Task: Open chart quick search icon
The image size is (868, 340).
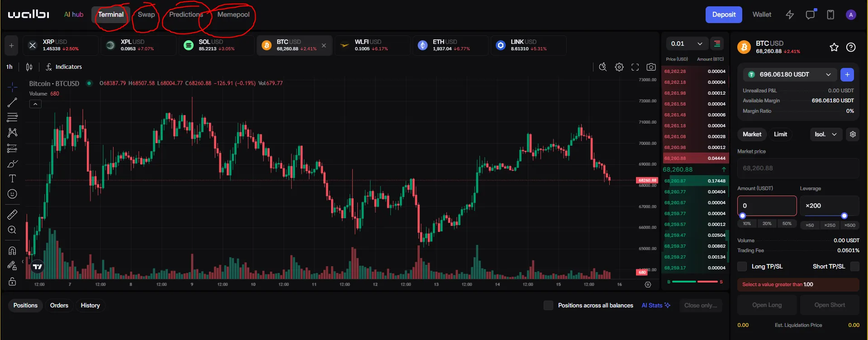Action: click(603, 67)
